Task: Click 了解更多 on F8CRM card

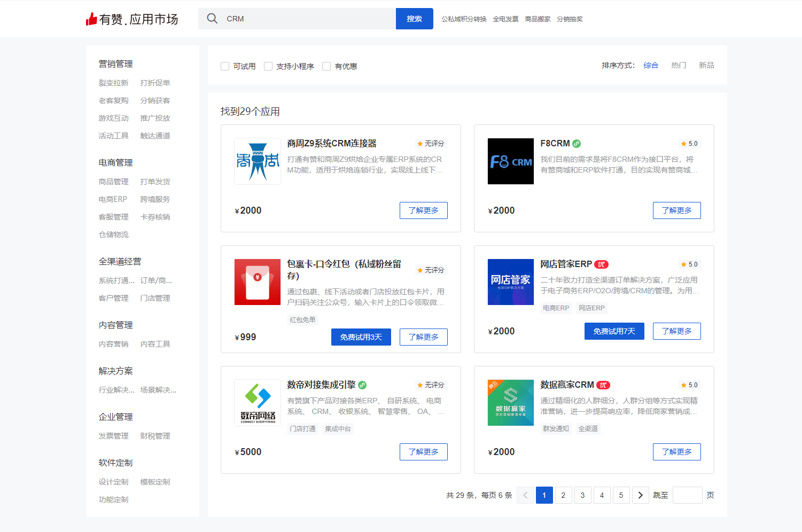Action: [677, 210]
